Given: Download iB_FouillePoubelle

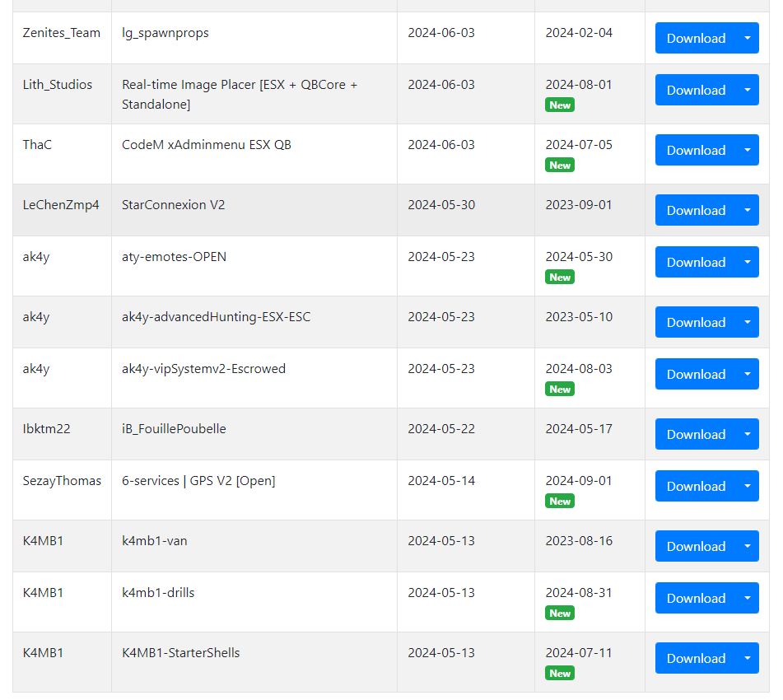Looking at the screenshot, I should pos(696,434).
